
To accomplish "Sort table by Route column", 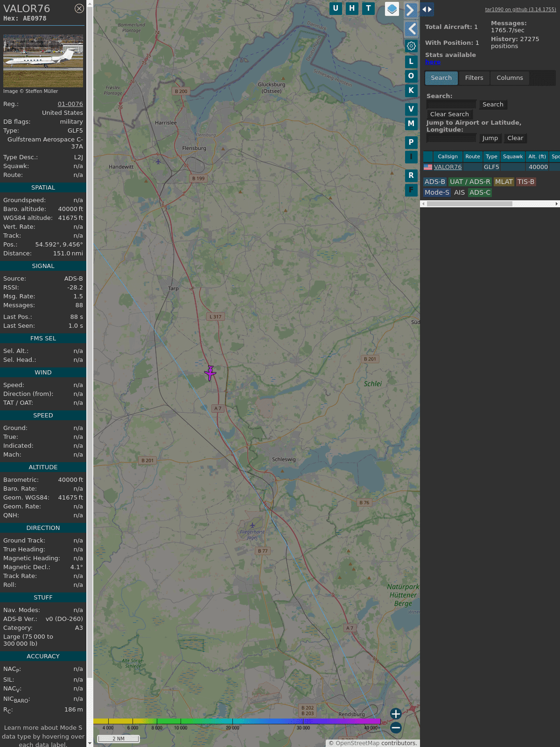I will tap(473, 157).
